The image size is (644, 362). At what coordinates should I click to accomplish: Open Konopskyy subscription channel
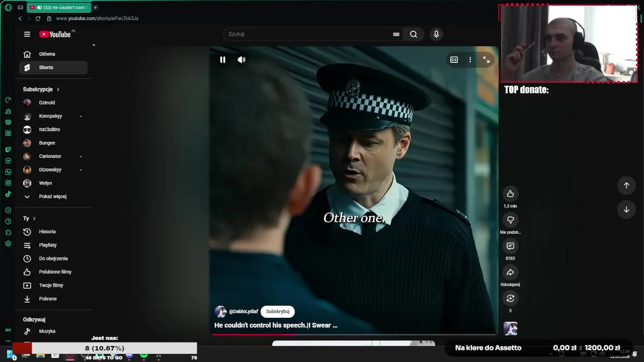click(53, 116)
